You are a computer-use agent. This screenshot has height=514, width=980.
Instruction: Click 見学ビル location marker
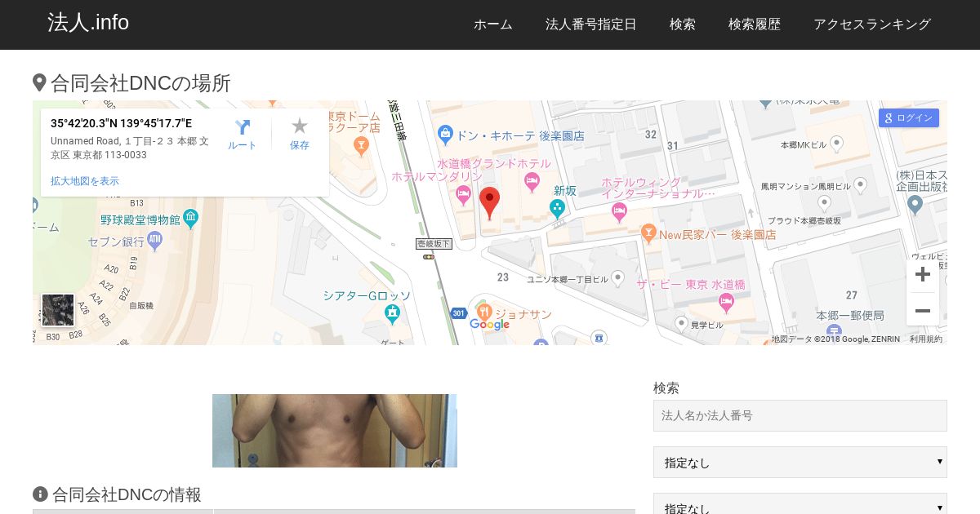682,324
